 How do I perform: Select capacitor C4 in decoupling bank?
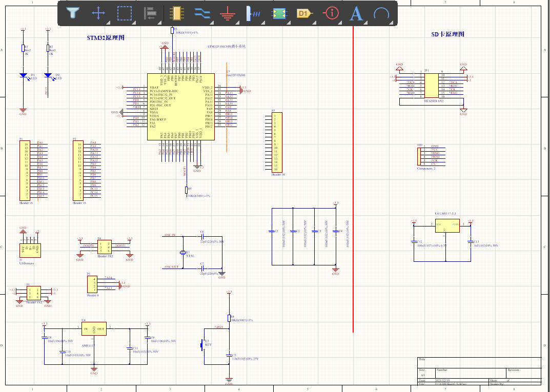point(336,231)
